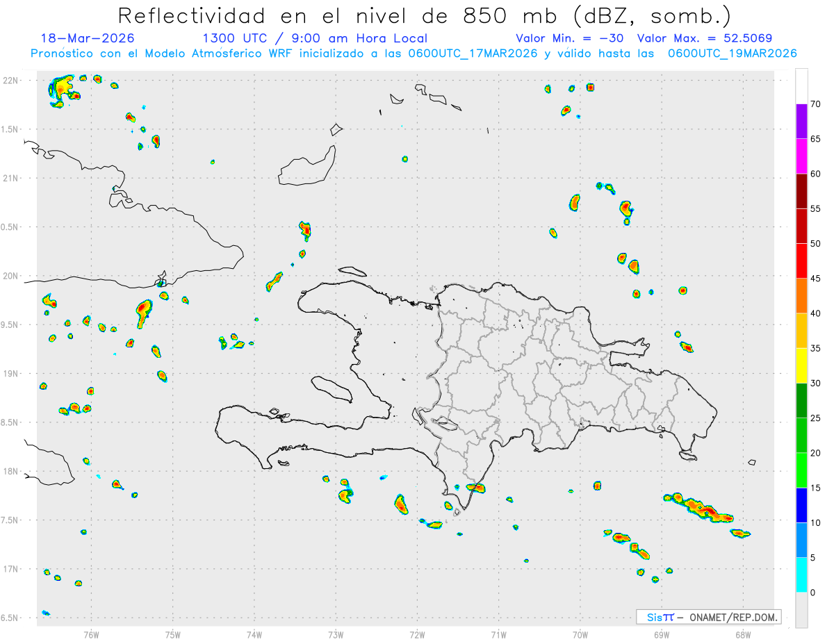Screen dimensions: 834x644
Task: Click the "74W" longitude label
Action: point(254,634)
